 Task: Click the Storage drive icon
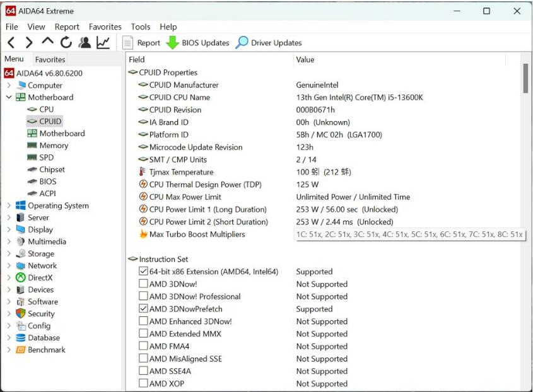pos(21,253)
